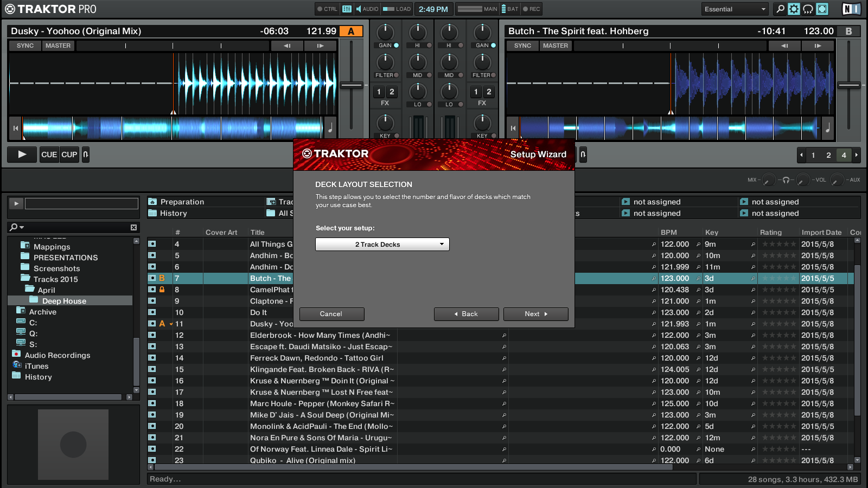868x488 pixels.
Task: Click the battery BAT indicator
Action: (x=509, y=9)
